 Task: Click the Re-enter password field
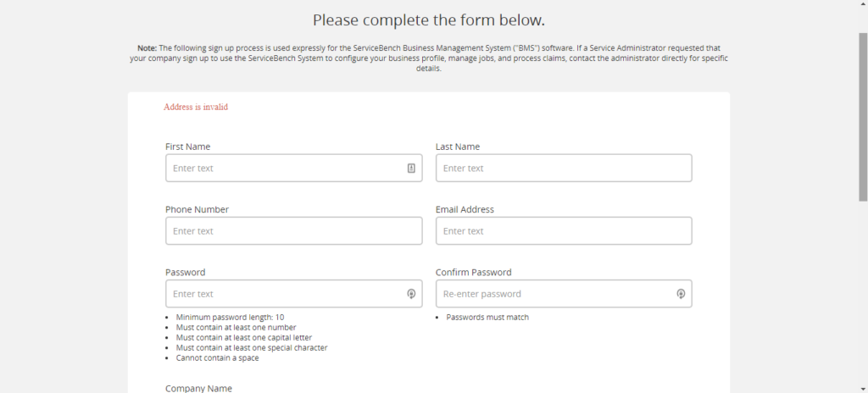pos(564,293)
